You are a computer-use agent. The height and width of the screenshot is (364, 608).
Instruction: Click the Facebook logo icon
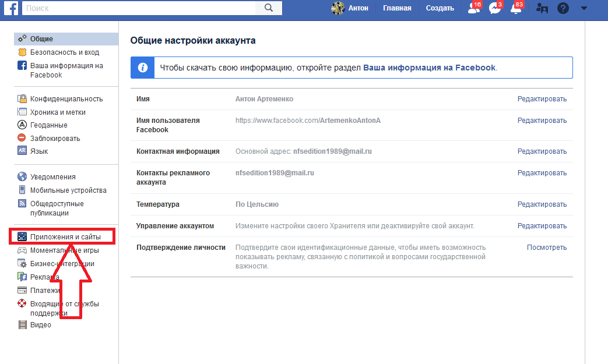11,8
